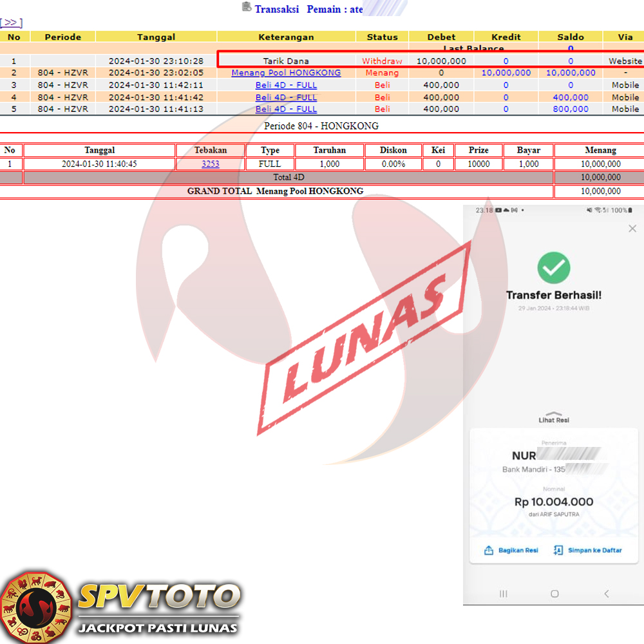
Task: Click the Keterangan column header
Action: (x=286, y=37)
